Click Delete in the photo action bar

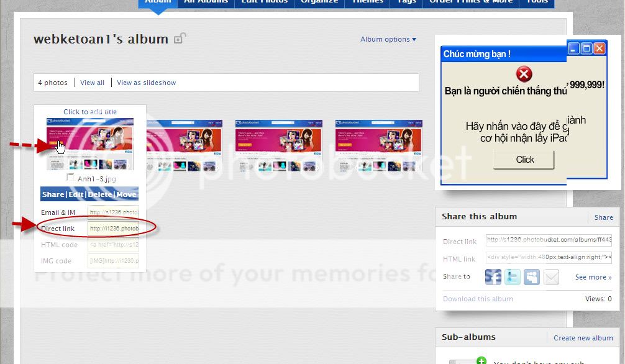100,194
